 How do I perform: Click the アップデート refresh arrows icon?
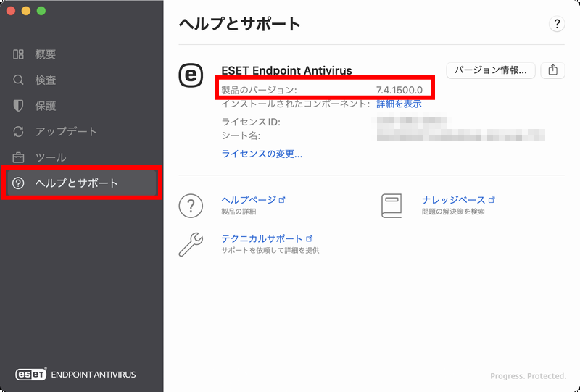(18, 131)
